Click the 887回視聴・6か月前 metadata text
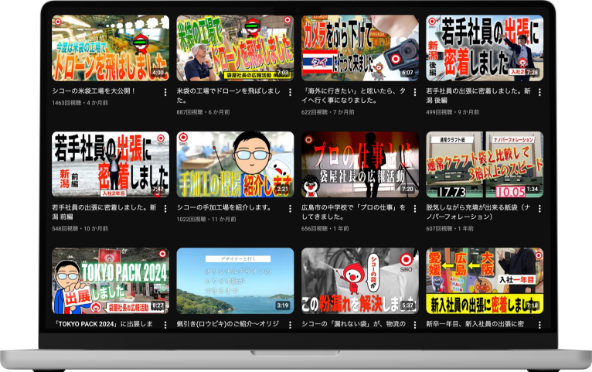The width and height of the screenshot is (592, 372). [x=203, y=112]
